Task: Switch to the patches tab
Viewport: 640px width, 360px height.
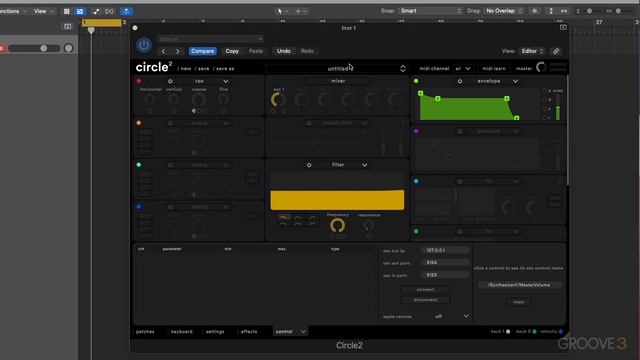Action: point(145,332)
